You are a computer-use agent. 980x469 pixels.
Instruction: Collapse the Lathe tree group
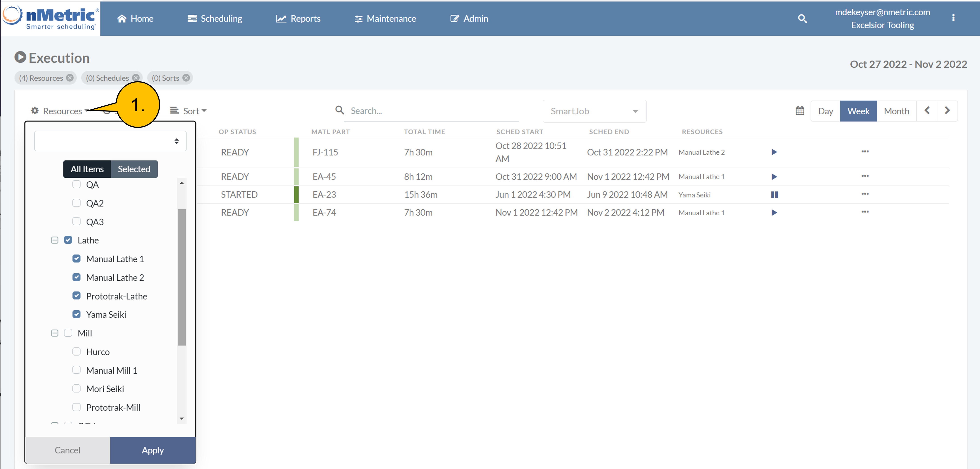[55, 240]
